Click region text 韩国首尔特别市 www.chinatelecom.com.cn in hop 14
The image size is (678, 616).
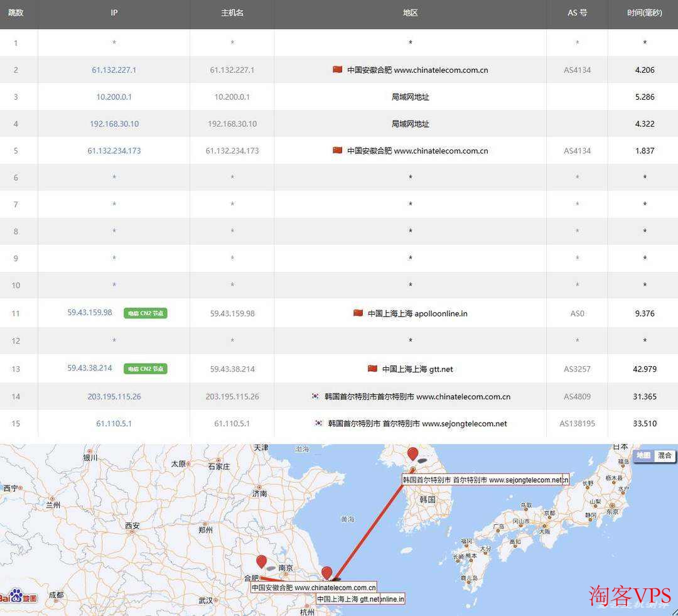tap(417, 396)
